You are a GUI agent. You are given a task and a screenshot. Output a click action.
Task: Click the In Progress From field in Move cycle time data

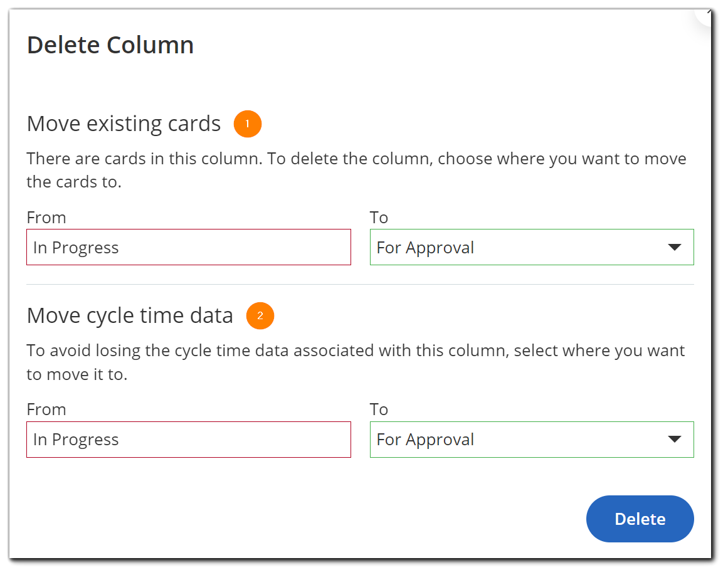[188, 440]
